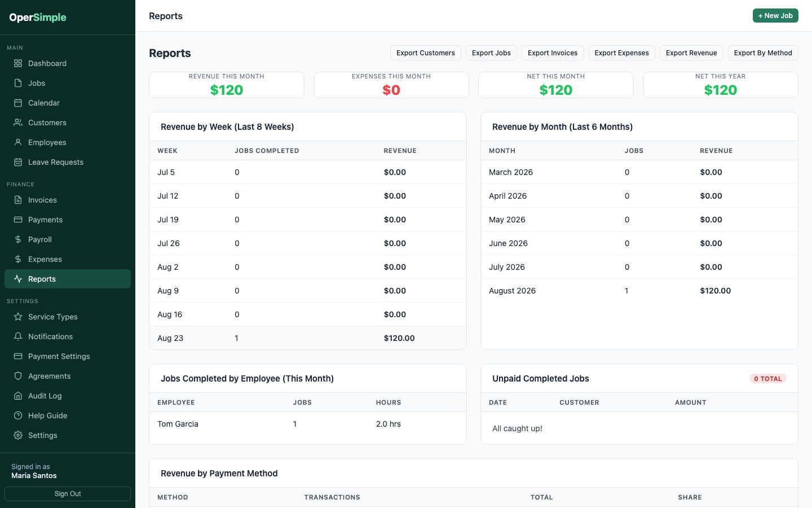
Task: Click the Agreements shield icon
Action: [x=18, y=376]
